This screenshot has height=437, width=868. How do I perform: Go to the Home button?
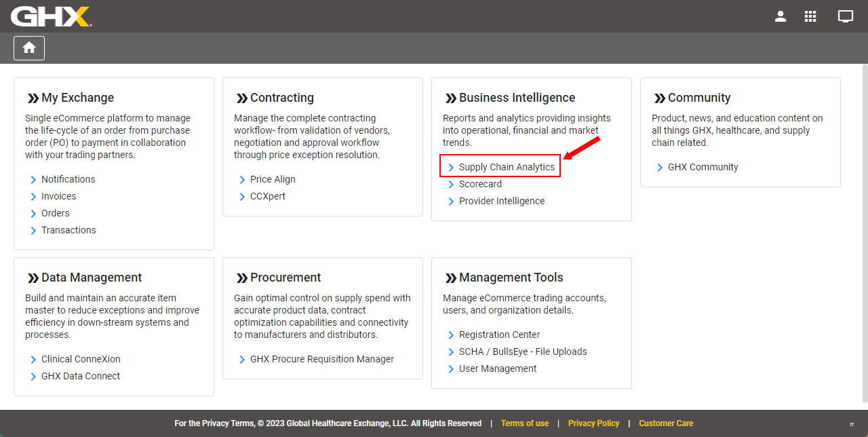click(29, 48)
